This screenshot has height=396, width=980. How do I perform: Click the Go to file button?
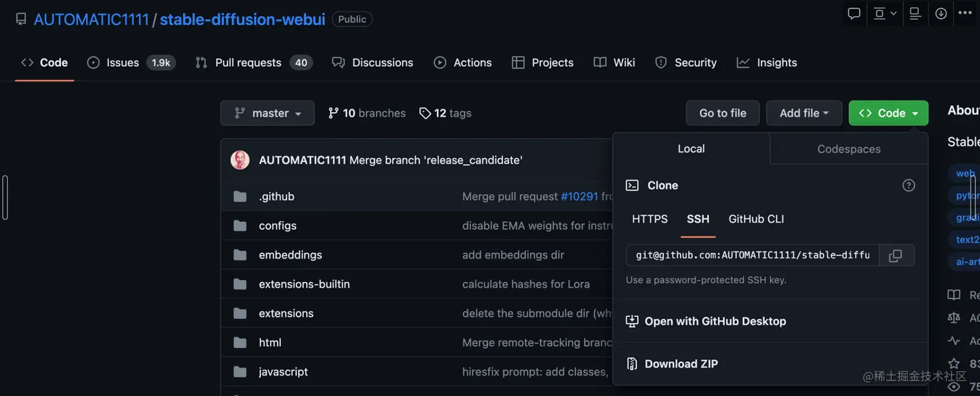click(723, 113)
